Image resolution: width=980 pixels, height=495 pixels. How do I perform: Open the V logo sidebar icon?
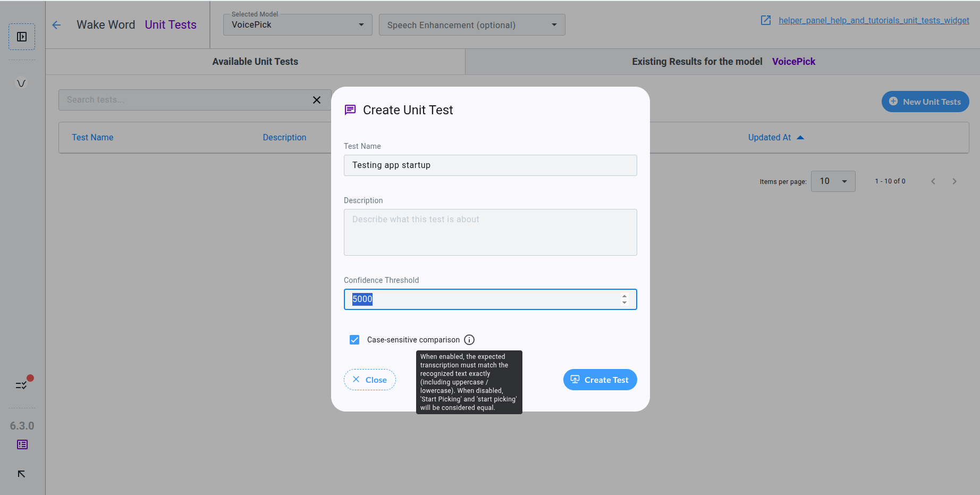pos(21,83)
